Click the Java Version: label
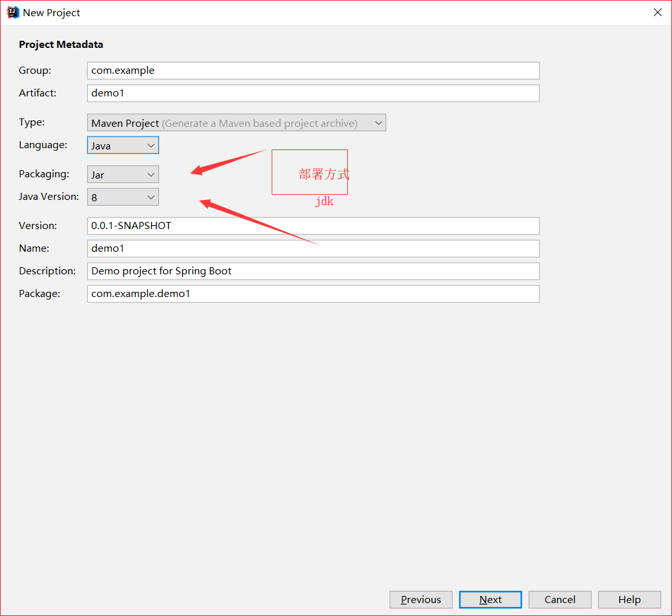Screen dimensions: 672x616 [x=49, y=197]
